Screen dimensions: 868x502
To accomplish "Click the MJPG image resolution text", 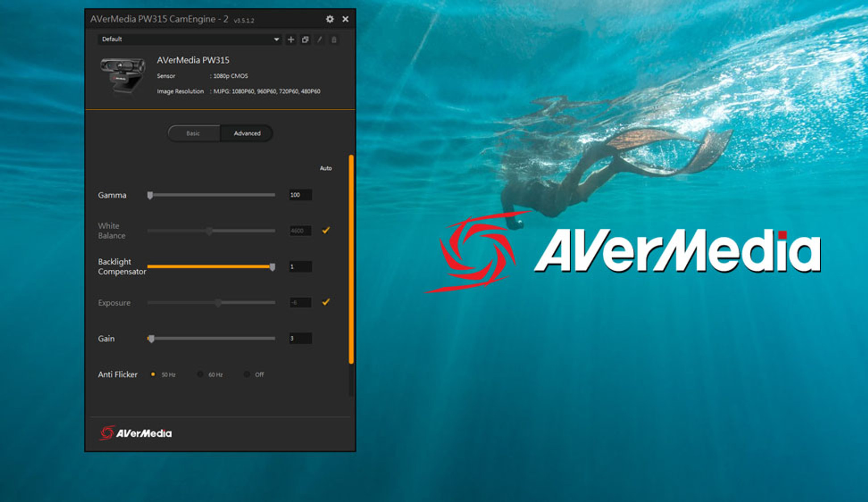I will pos(267,92).
